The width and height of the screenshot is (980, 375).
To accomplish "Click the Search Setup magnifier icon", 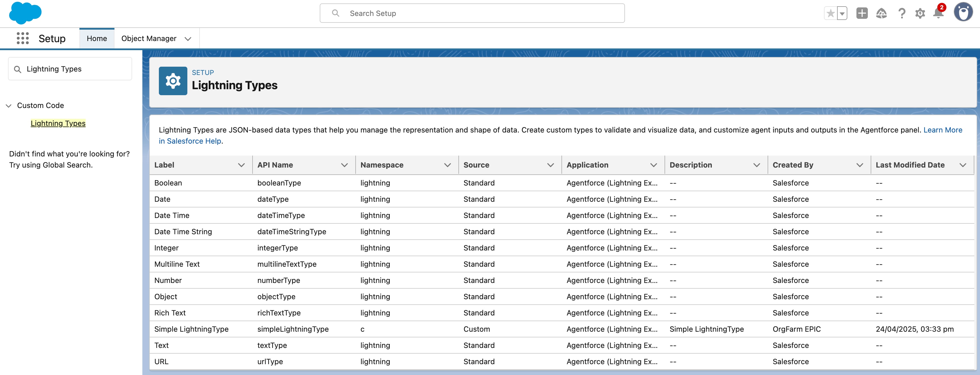I will click(x=336, y=13).
